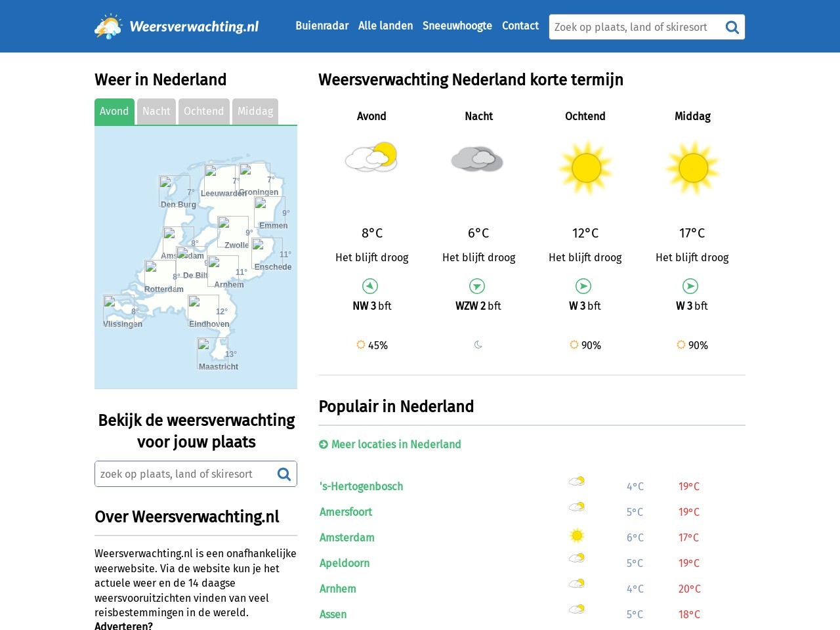
Task: Click the 's-Hertogenbosch minimum 4°C value
Action: [x=635, y=486]
